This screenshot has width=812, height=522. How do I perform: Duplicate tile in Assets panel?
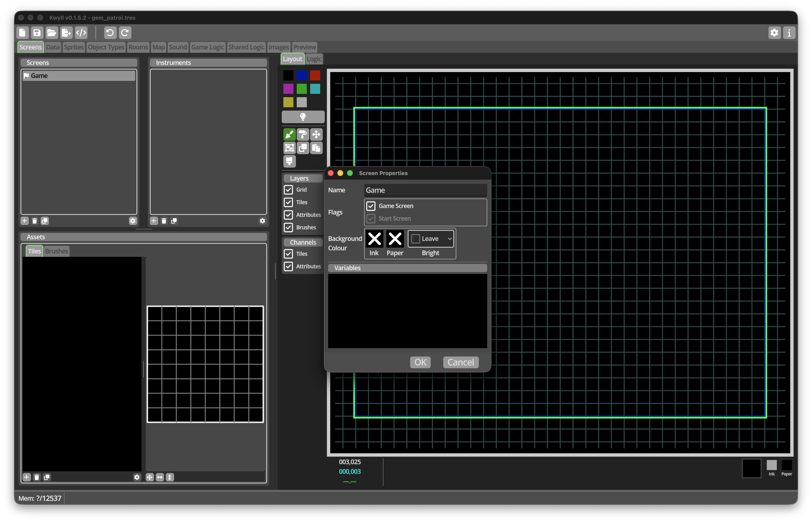pos(47,477)
